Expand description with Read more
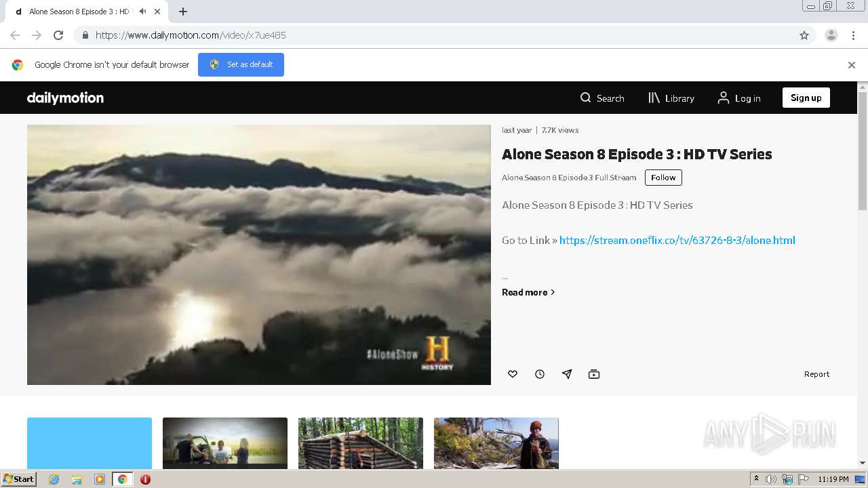The image size is (868, 488). (x=528, y=292)
